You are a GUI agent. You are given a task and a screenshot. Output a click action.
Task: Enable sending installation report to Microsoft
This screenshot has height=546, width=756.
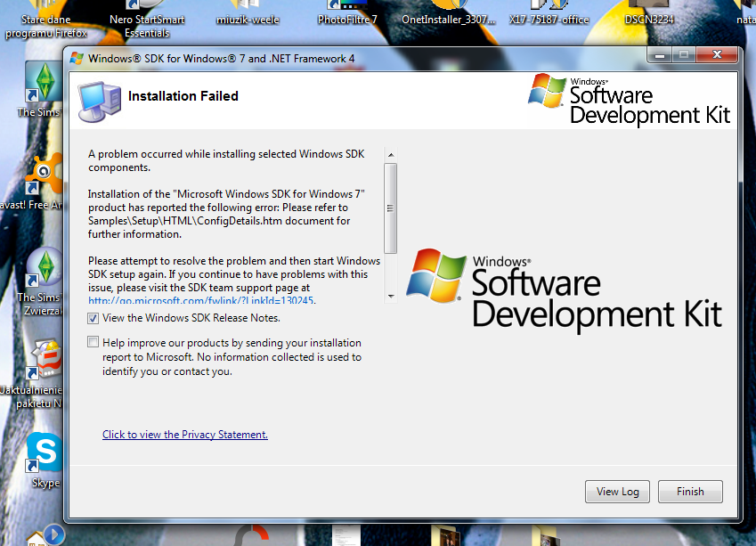(x=93, y=342)
